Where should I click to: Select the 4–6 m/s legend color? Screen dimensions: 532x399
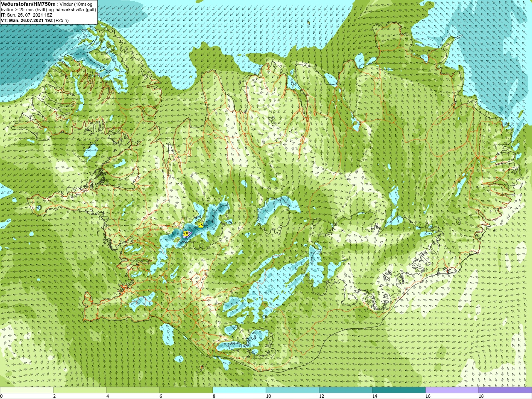click(x=133, y=390)
